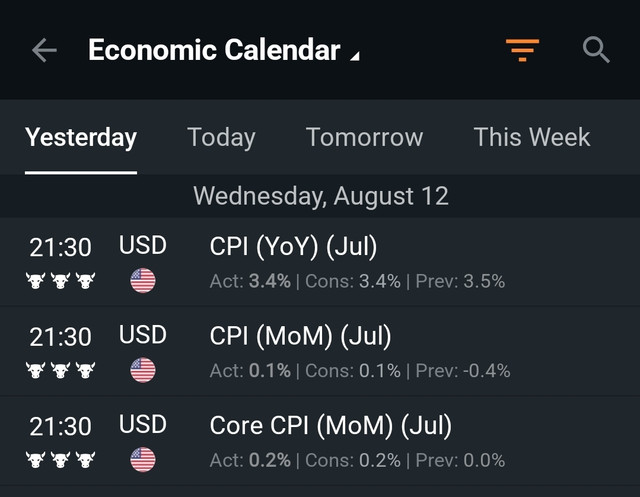Image resolution: width=640 pixels, height=497 pixels.
Task: Tap the bull importance icons for CPI (YoY)
Action: coord(60,281)
